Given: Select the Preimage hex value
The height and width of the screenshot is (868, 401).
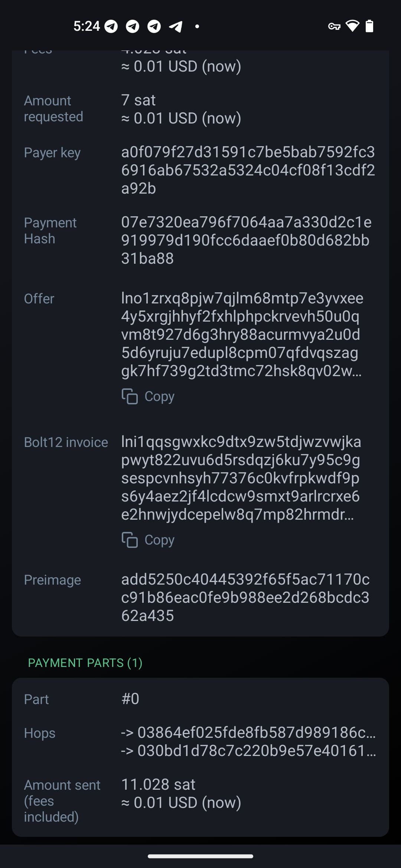Looking at the screenshot, I should pos(245,597).
